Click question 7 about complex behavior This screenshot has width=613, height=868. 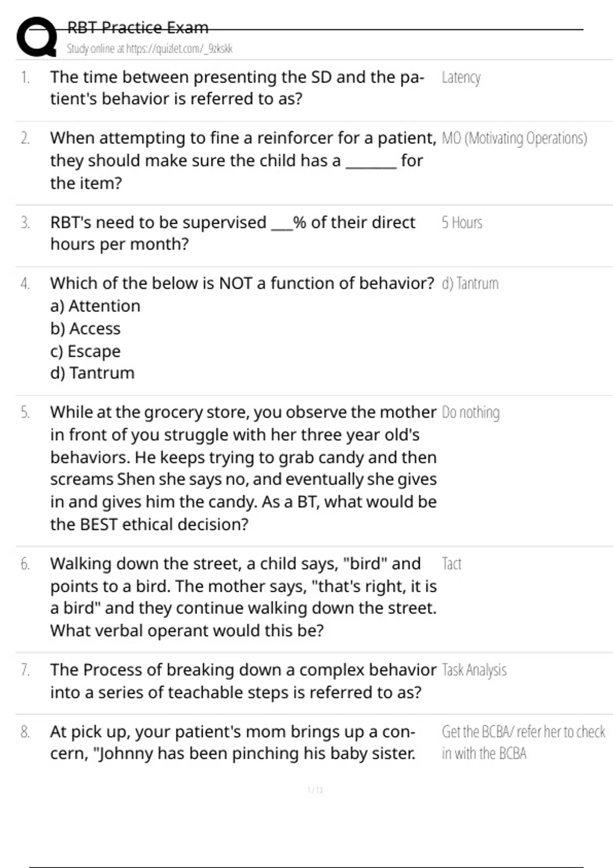click(x=243, y=681)
